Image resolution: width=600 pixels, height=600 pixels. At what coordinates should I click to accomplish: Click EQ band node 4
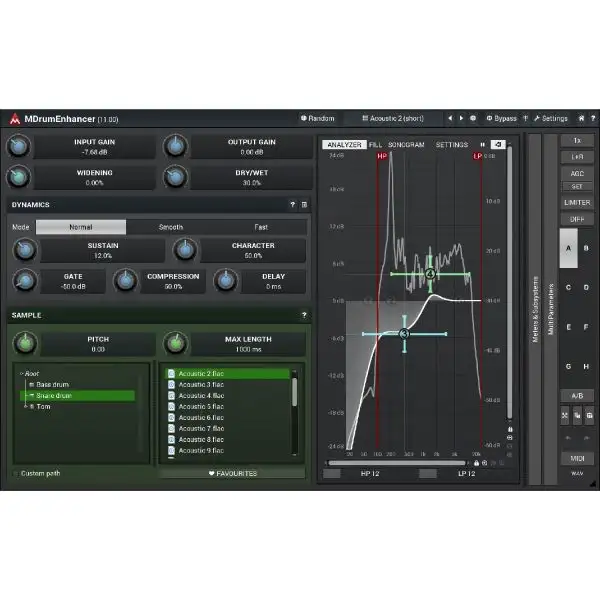tap(430, 274)
